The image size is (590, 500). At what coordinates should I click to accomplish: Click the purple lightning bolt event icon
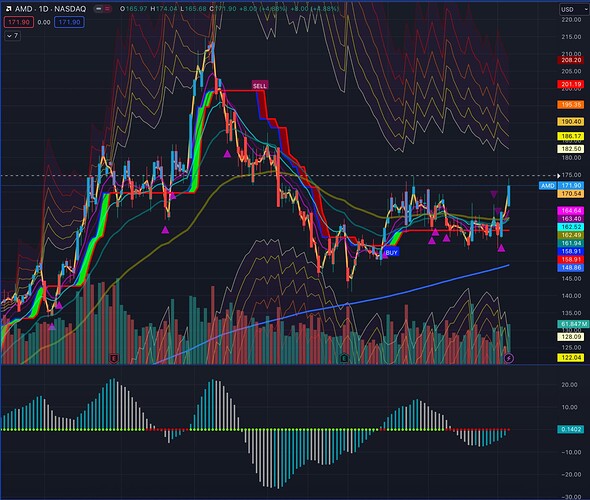(x=509, y=358)
